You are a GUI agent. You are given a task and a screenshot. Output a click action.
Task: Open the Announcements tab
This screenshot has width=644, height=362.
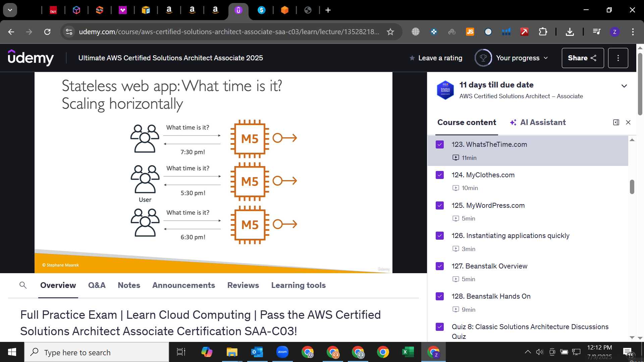point(183,285)
